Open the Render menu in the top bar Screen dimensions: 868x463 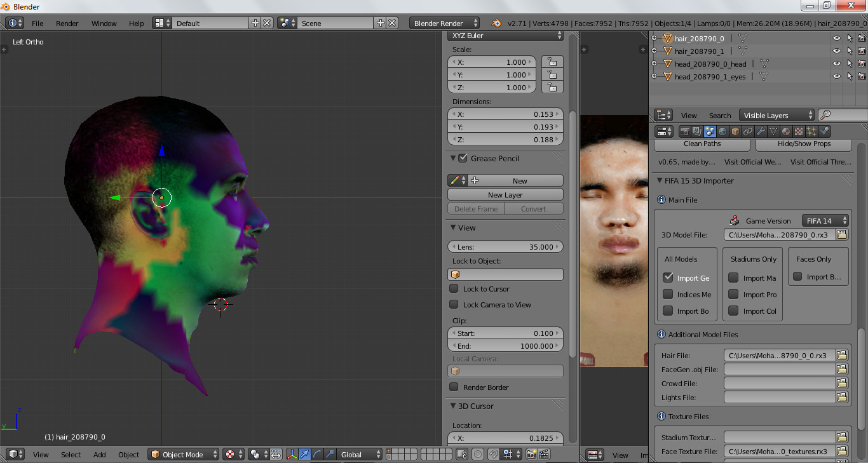pos(67,23)
